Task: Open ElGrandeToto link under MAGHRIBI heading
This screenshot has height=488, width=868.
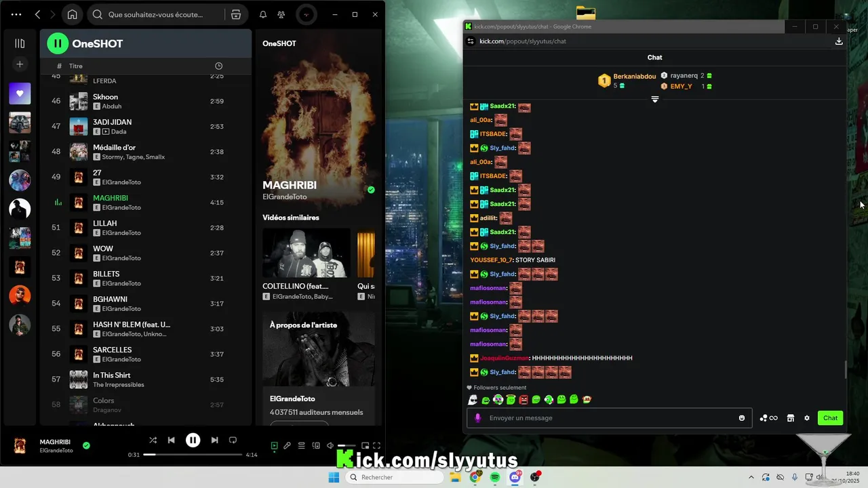Action: tap(285, 197)
